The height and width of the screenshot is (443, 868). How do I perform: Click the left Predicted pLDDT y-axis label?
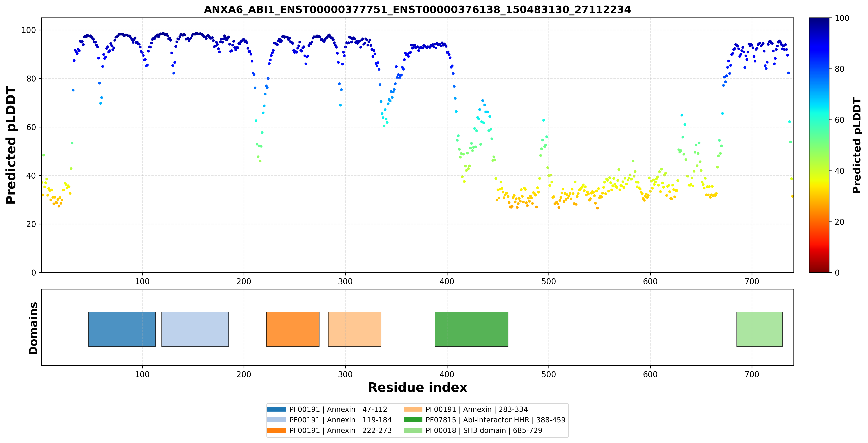coord(11,145)
